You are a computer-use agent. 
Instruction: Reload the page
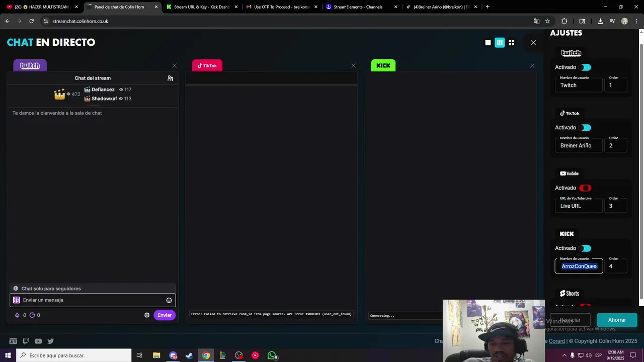tap(31, 21)
